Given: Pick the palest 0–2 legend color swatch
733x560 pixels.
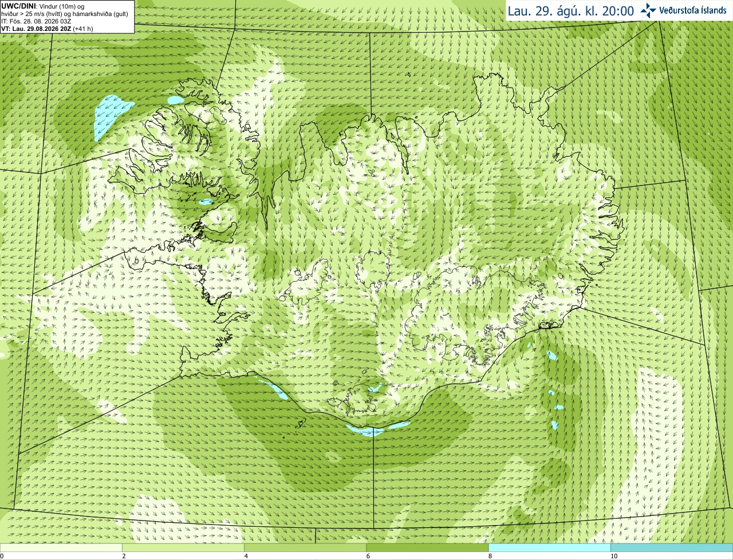Looking at the screenshot, I should coord(61,547).
